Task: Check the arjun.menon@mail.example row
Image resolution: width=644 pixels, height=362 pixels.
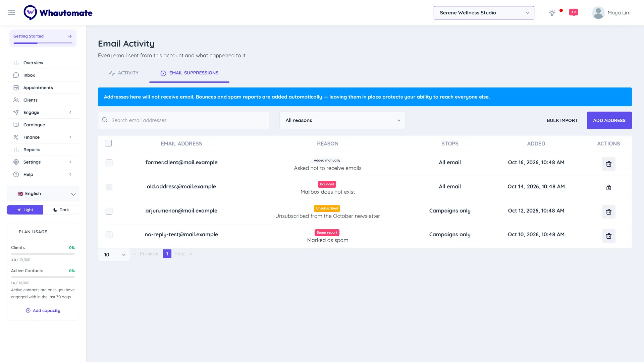Action: pyautogui.click(x=109, y=211)
